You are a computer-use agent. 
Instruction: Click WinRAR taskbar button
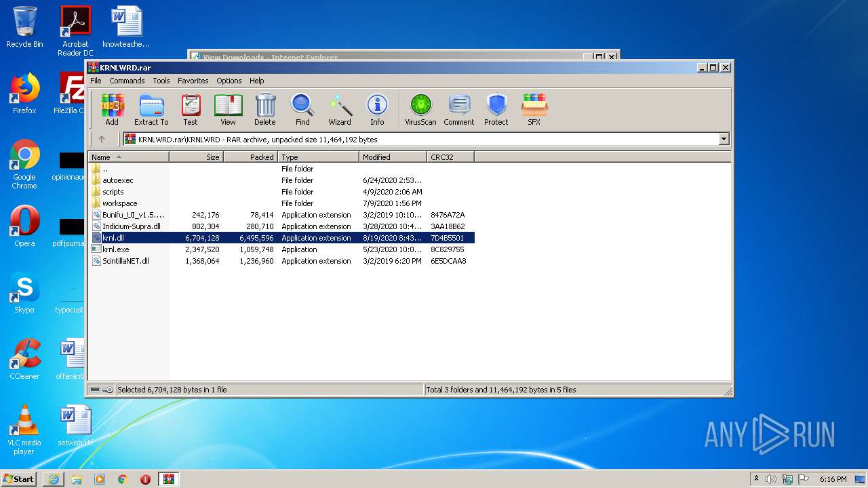click(169, 479)
